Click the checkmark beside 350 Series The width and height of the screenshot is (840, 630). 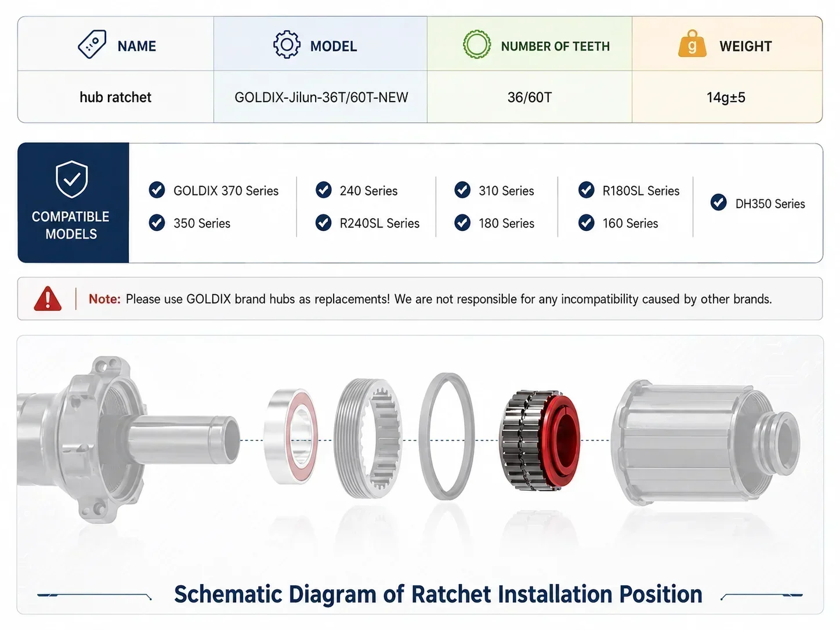coord(157,223)
